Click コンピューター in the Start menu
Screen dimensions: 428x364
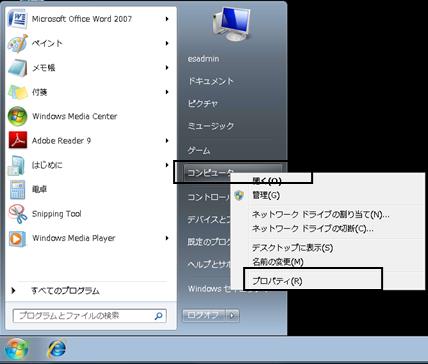[210, 172]
